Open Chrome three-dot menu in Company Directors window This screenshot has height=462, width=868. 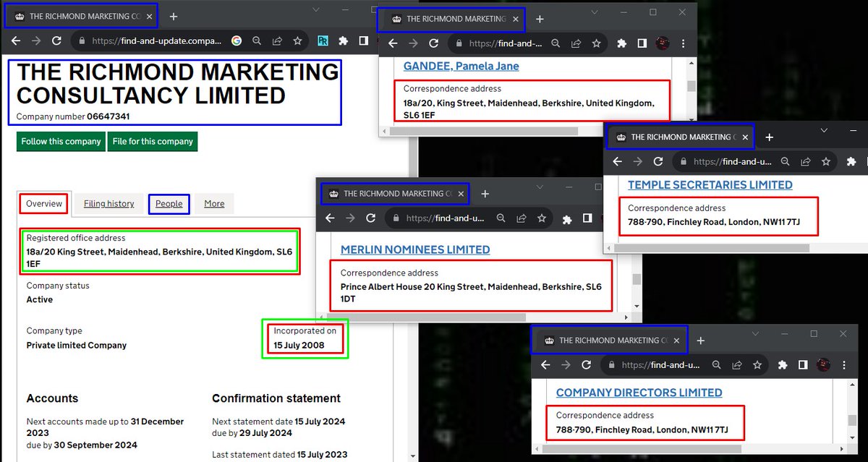(843, 364)
